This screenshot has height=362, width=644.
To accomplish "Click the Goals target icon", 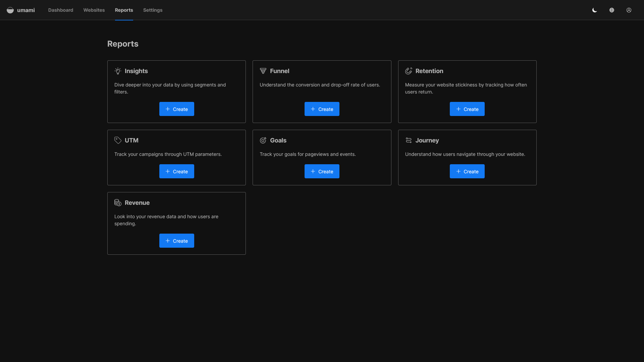I will click(263, 140).
